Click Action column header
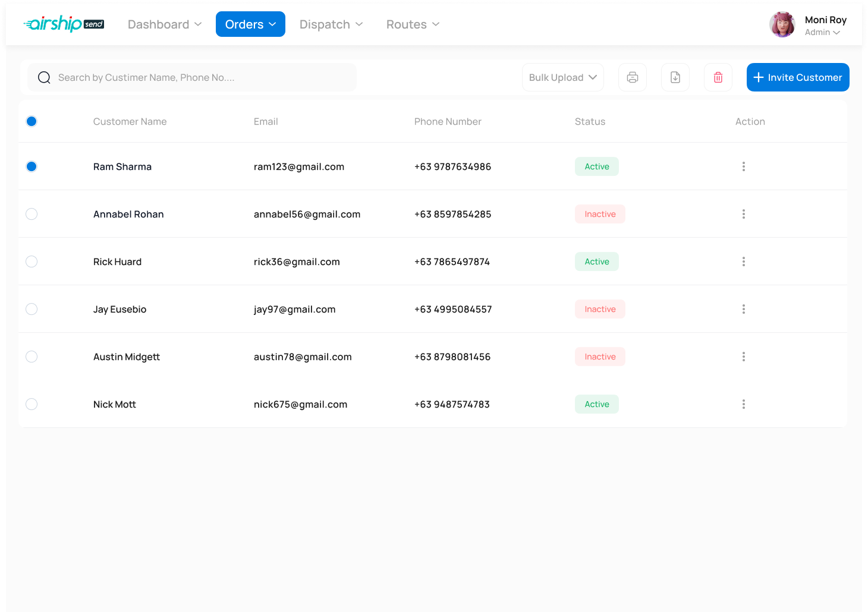Screen dimensions: 868x612 750,121
